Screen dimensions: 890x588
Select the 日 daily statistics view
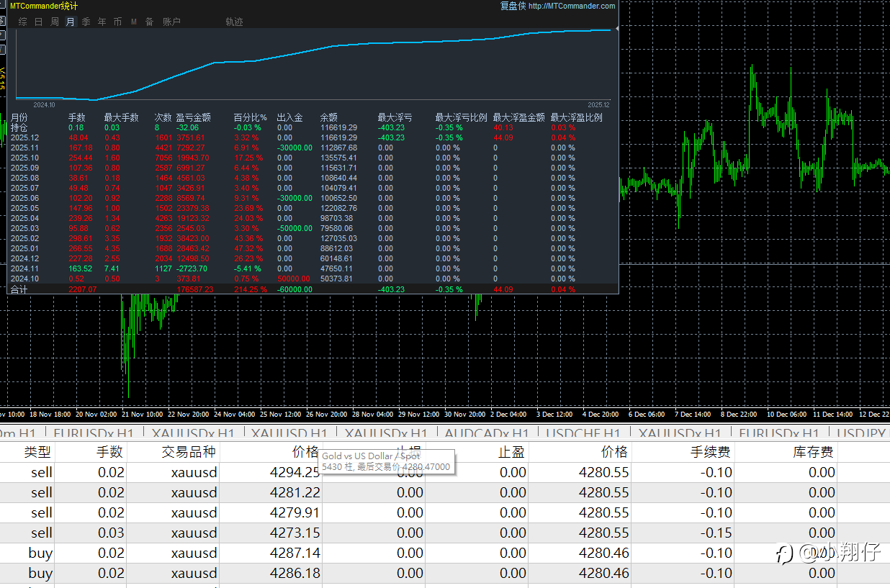tap(39, 22)
